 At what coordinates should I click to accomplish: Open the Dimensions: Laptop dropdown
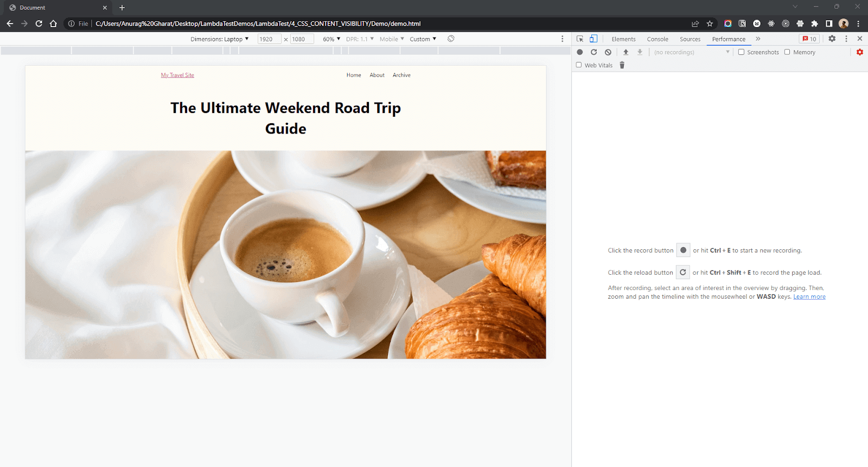219,39
